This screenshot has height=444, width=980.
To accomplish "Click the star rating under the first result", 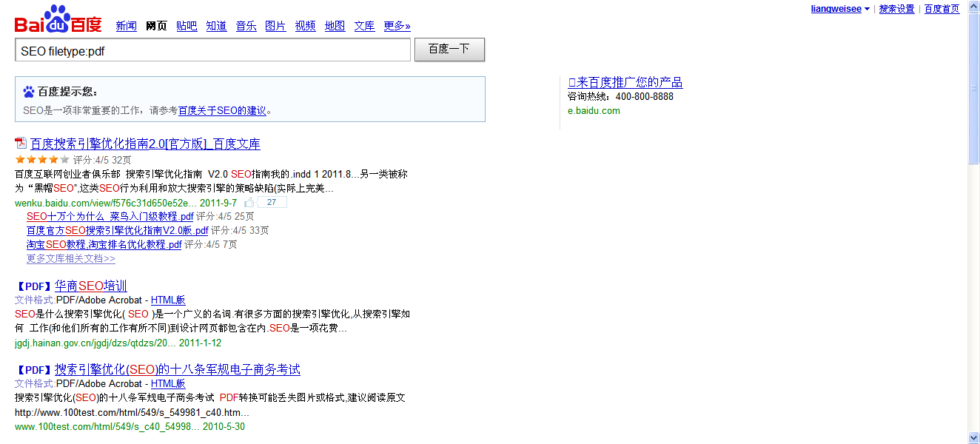I will [42, 160].
